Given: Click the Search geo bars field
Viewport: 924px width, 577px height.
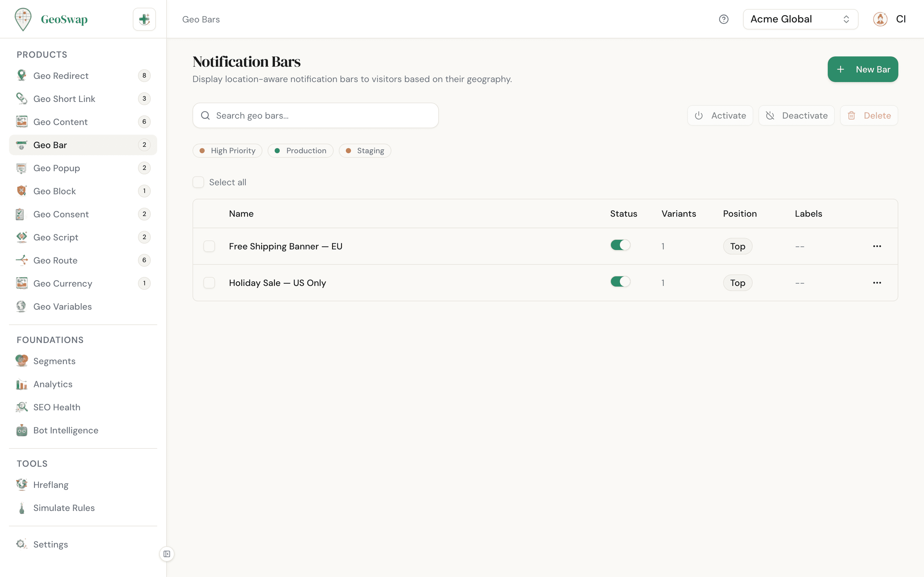Looking at the screenshot, I should [x=315, y=115].
